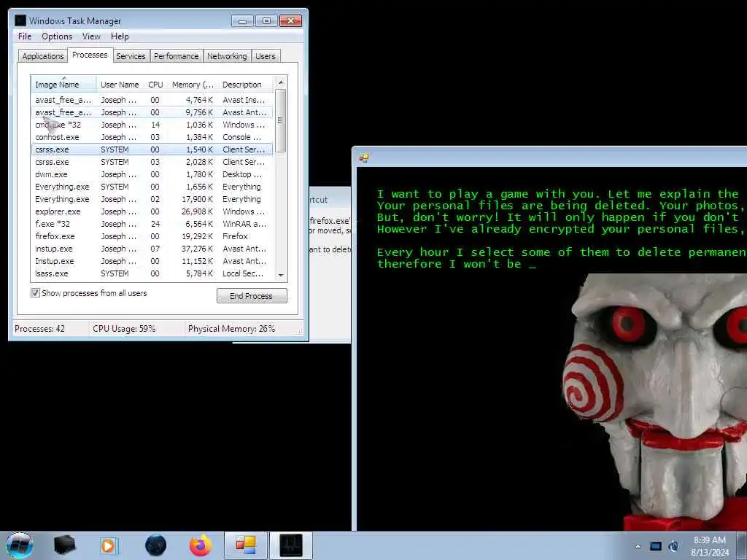Open the Networking tab
The image size is (747, 560).
point(227,56)
